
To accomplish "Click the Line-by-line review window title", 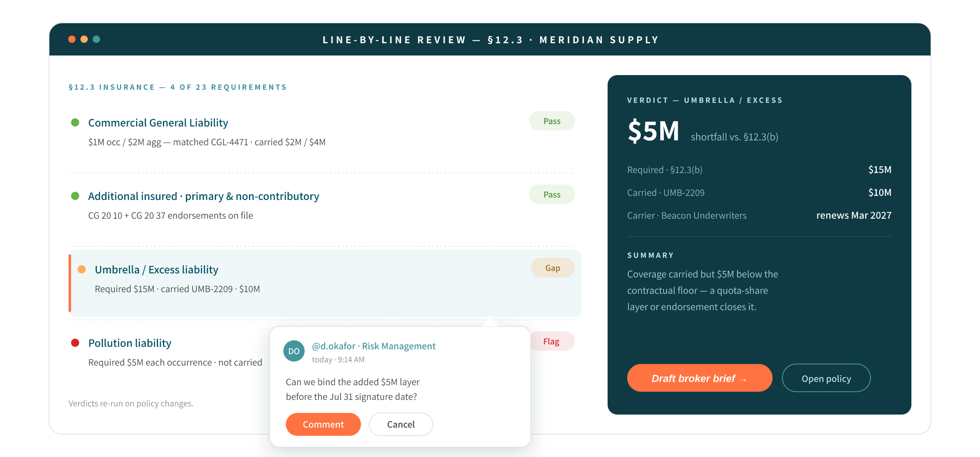I will [x=491, y=40].
